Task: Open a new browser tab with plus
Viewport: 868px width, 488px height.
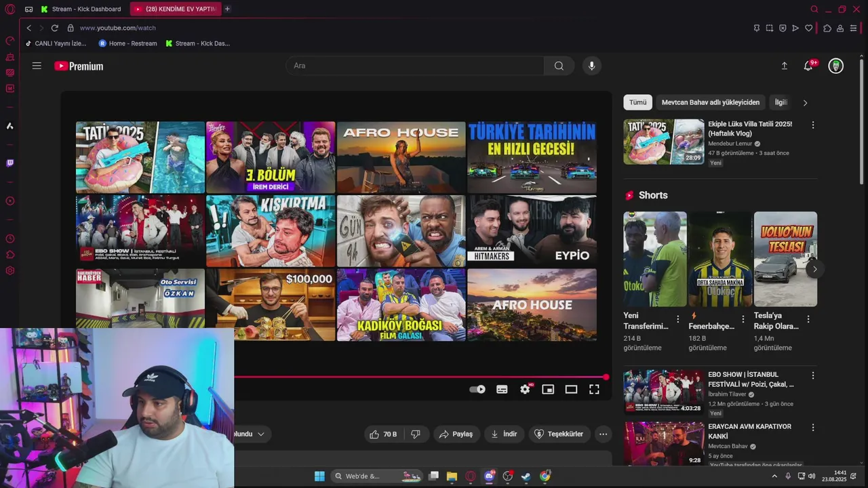Action: [x=227, y=9]
